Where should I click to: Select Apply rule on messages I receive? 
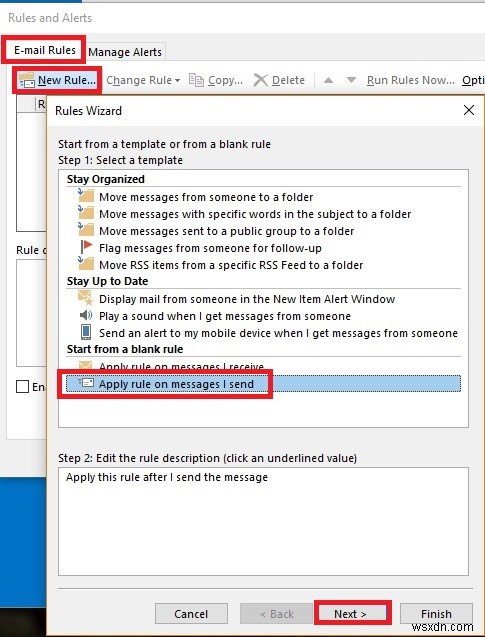[x=263, y=366]
